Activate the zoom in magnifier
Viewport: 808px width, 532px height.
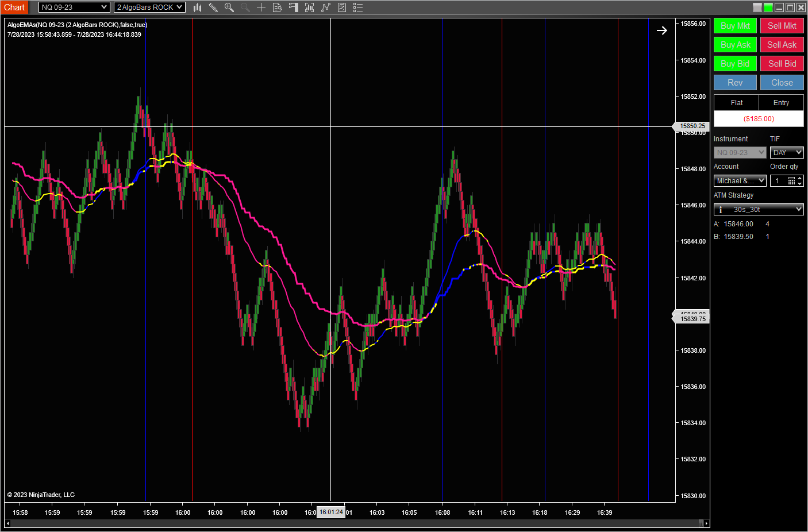point(229,7)
